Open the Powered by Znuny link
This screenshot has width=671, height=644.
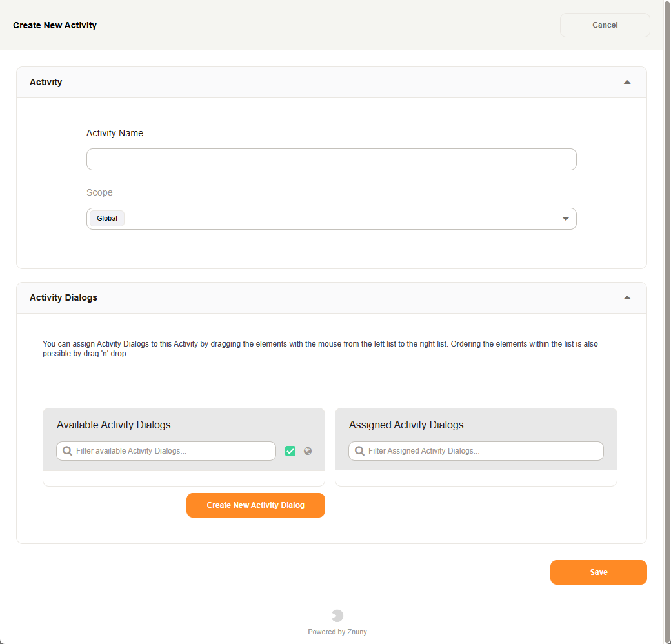337,632
